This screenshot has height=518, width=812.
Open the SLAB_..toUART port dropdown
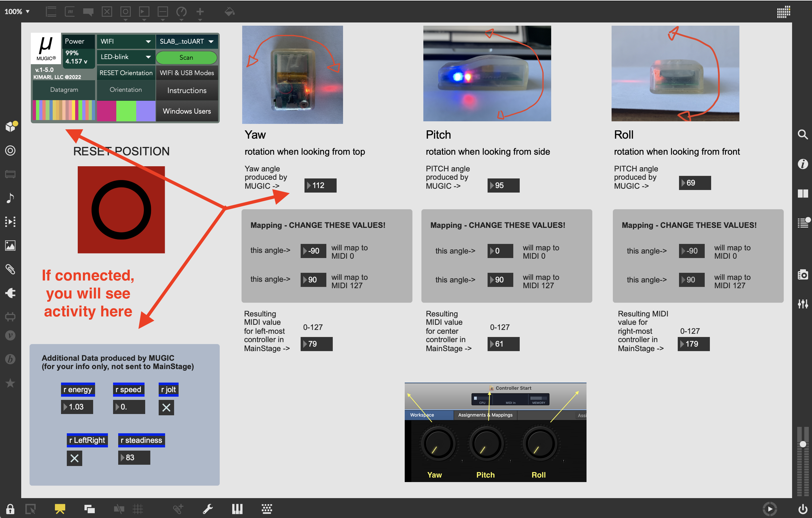click(187, 41)
